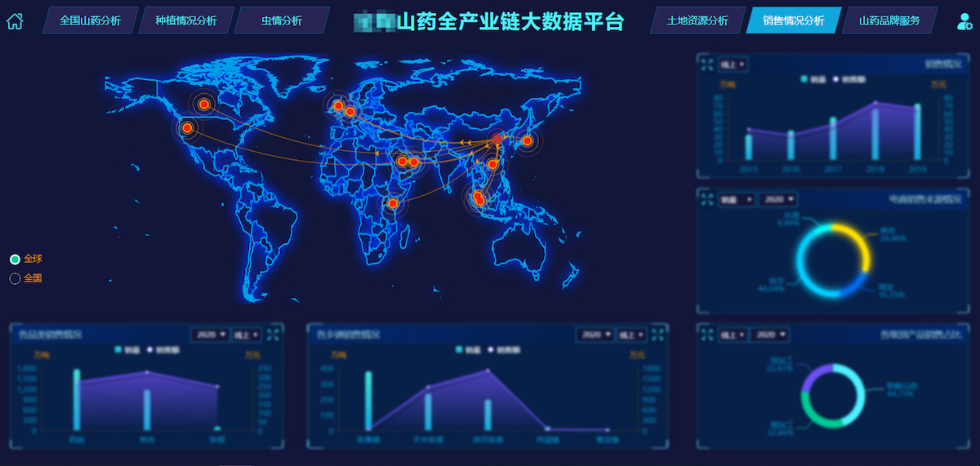The image size is (980, 466).
Task: Switch to 山药品牌服务 tab
Action: point(889,21)
